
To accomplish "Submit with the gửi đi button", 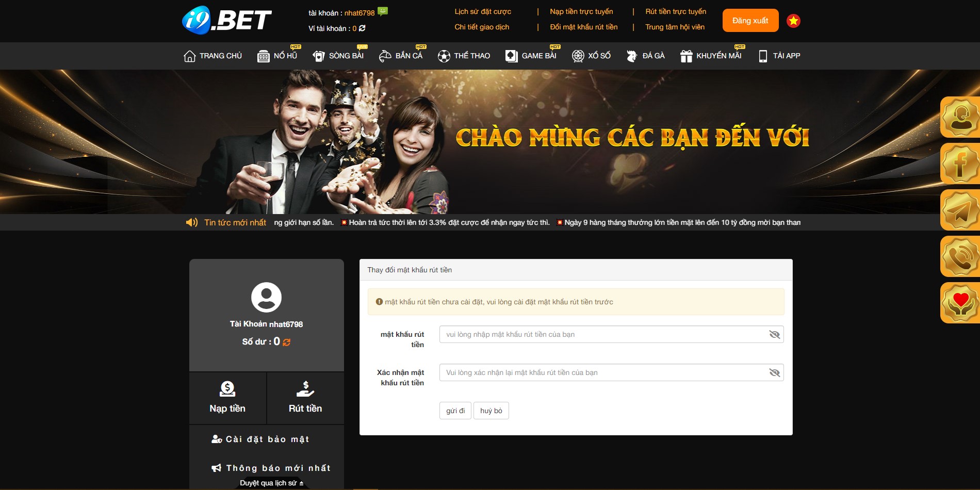I will pos(455,411).
